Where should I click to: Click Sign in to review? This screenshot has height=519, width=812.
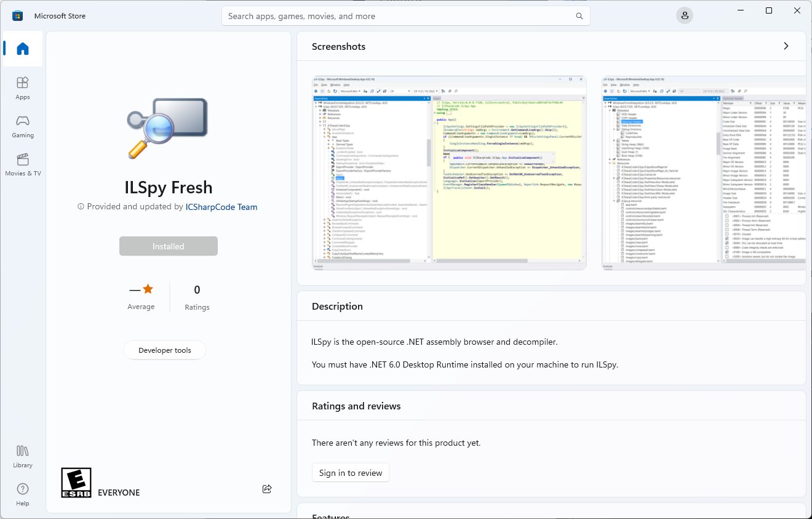350,472
